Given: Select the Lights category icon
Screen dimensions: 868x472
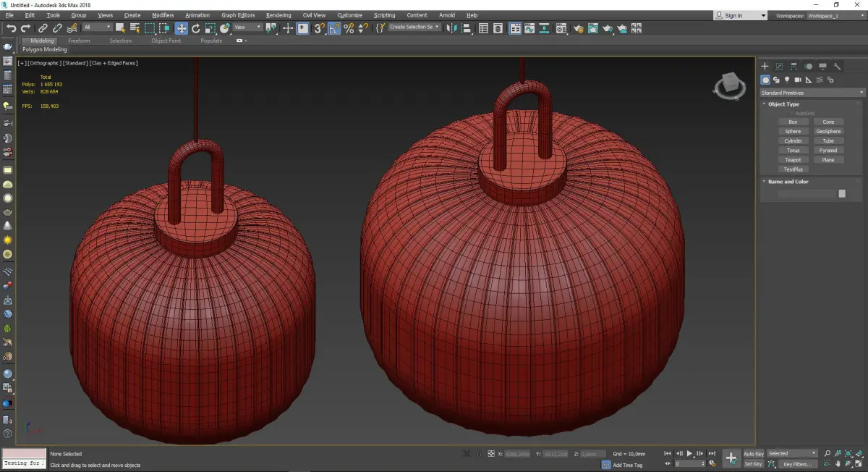Looking at the screenshot, I should (x=787, y=80).
